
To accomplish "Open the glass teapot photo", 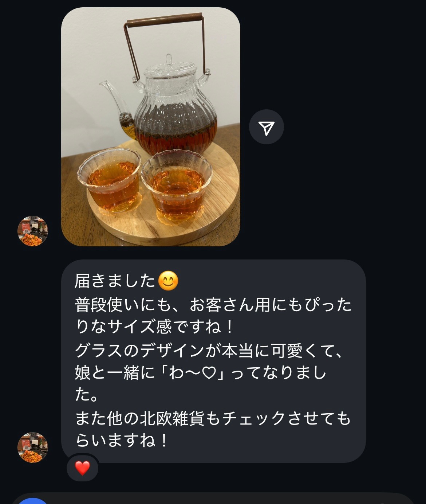I will click(x=150, y=127).
